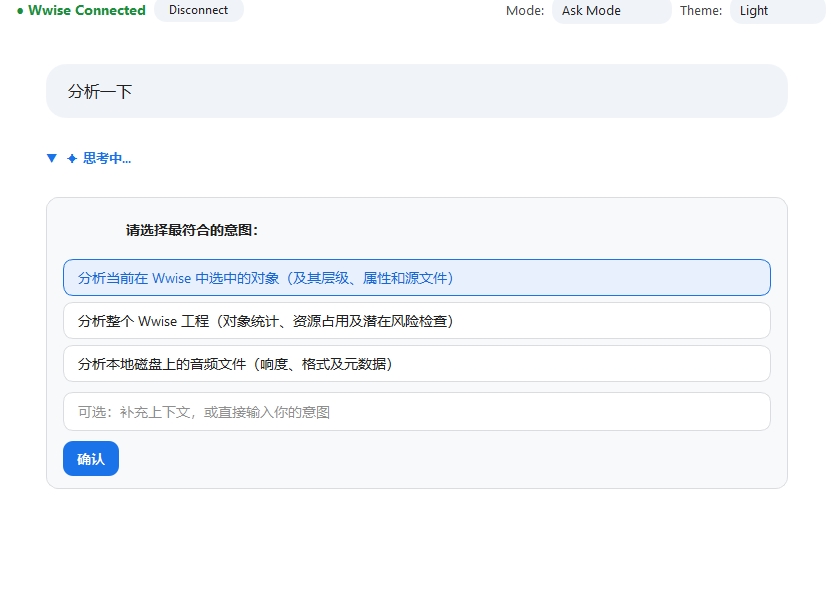Click the 思考中... thinking status text
This screenshot has height=610, width=839.
107,158
